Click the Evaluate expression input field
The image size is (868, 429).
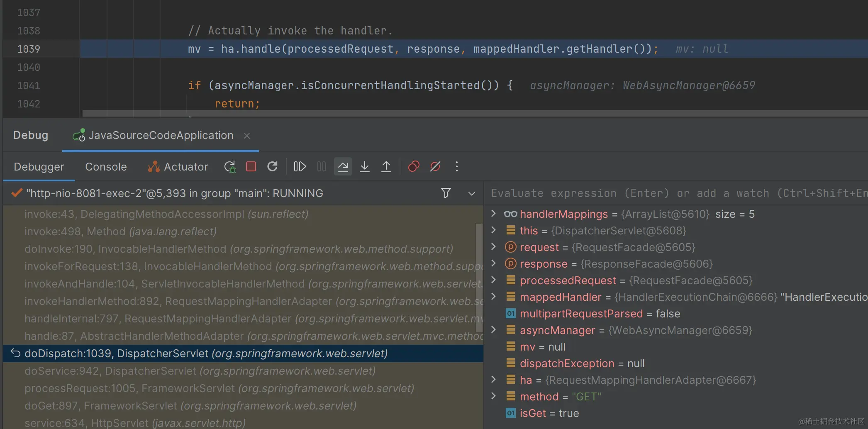tap(676, 193)
